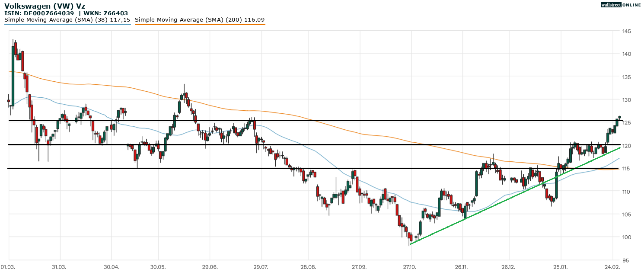Click the 95 price axis label
The image size is (644, 269).
coord(625,260)
